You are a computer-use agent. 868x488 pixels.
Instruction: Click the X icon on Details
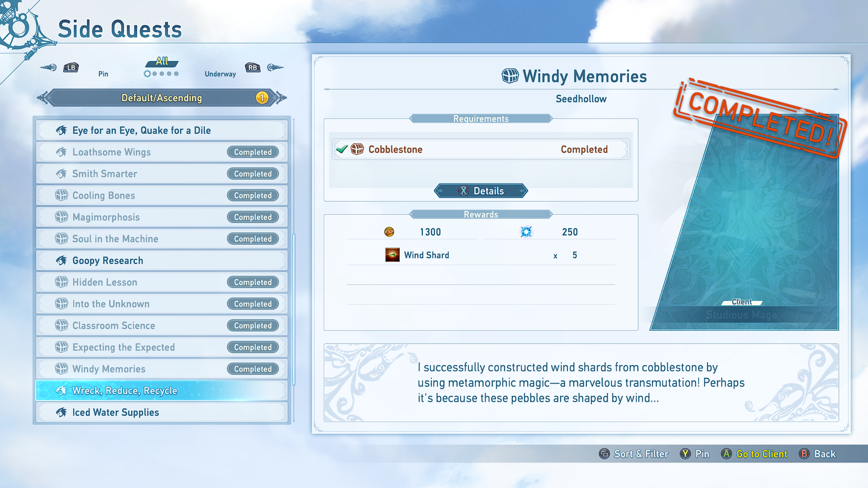[463, 191]
